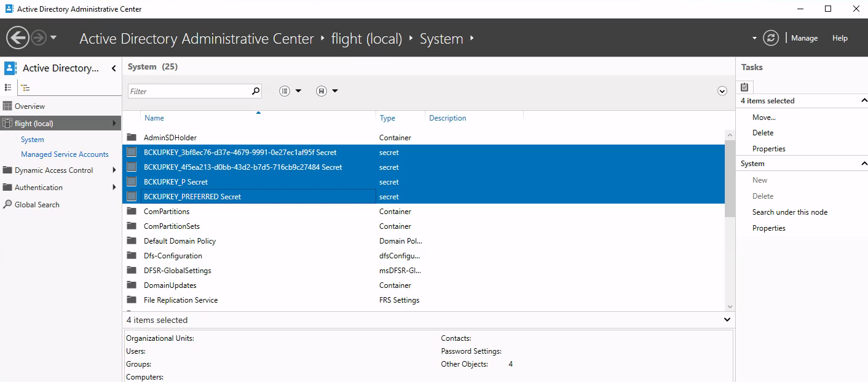
Task: Click ComPartitionSets folder icon
Action: pos(131,226)
